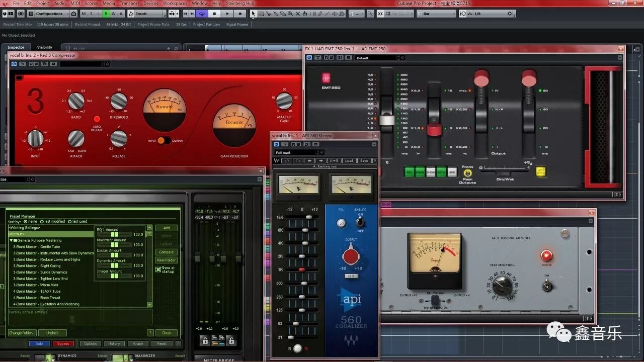Go to next marker in transport
The height and width of the screenshot is (362, 644).
pos(192,14)
